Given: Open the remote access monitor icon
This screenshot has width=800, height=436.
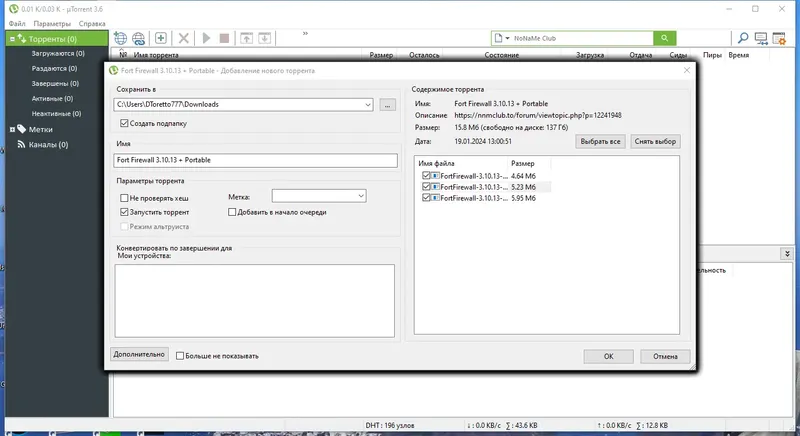Looking at the screenshot, I should click(x=761, y=38).
